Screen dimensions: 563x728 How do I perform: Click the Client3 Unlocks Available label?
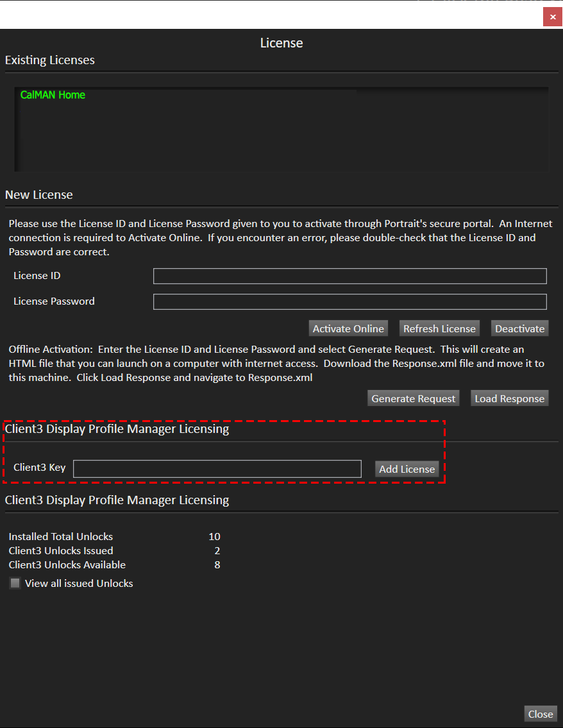(x=67, y=564)
